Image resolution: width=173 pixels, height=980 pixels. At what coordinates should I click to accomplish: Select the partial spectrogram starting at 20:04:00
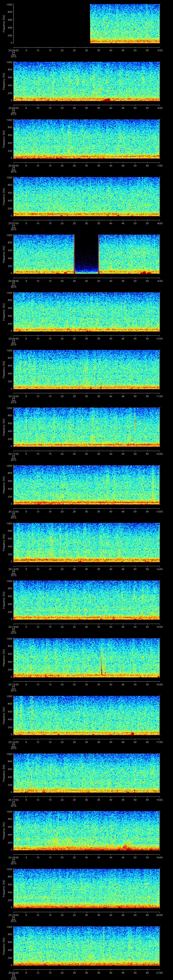click(x=125, y=24)
